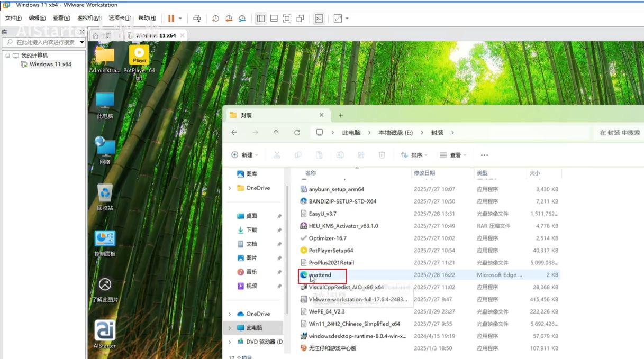Click 本地磁盘 (E:) in address breadcrumb
This screenshot has width=644, height=359.
pos(395,133)
